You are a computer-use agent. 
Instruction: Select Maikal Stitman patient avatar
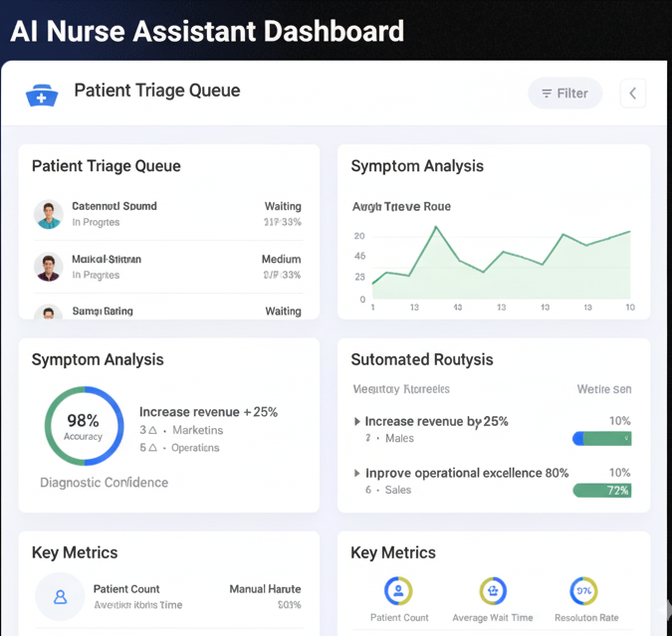pos(48,267)
